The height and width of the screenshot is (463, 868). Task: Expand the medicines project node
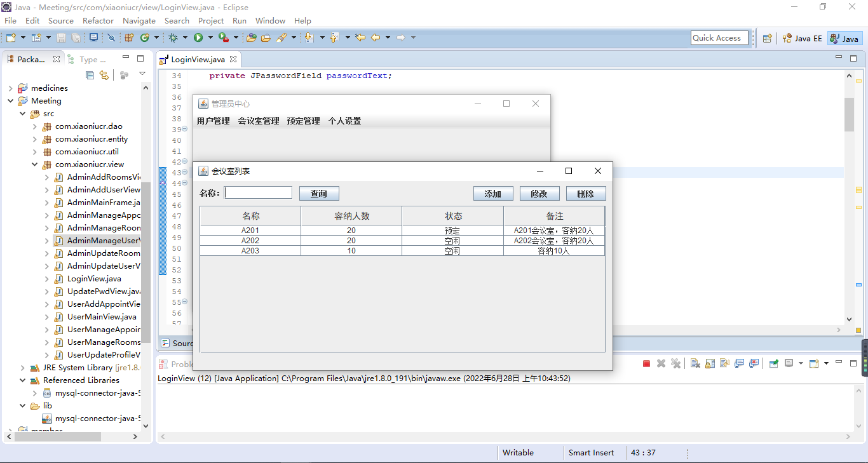[11, 88]
